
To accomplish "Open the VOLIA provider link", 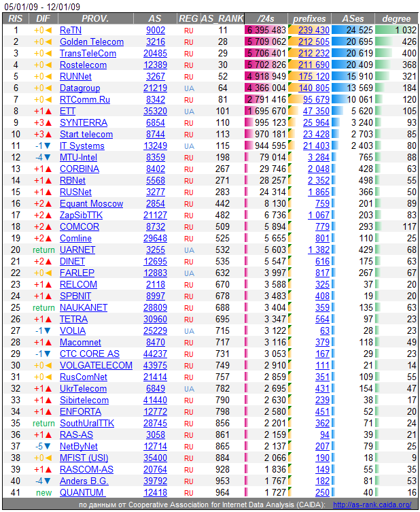I will pos(73,330).
